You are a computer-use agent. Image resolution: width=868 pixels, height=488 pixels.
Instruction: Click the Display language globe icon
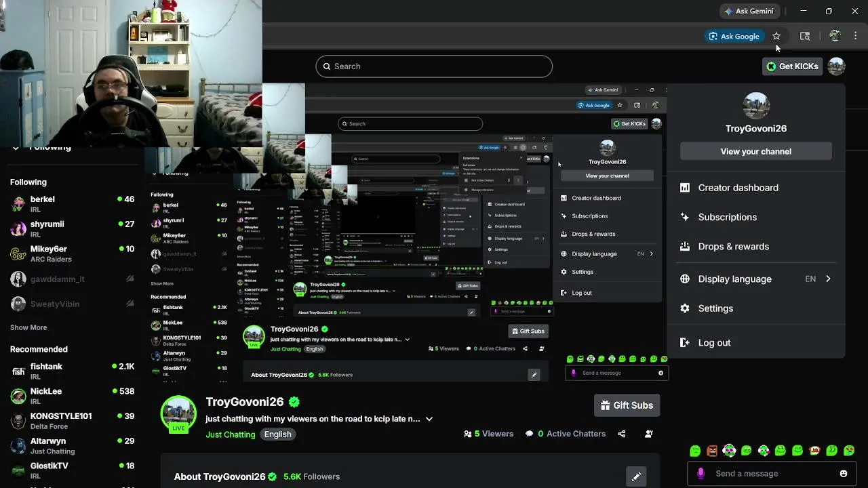pyautogui.click(x=685, y=279)
